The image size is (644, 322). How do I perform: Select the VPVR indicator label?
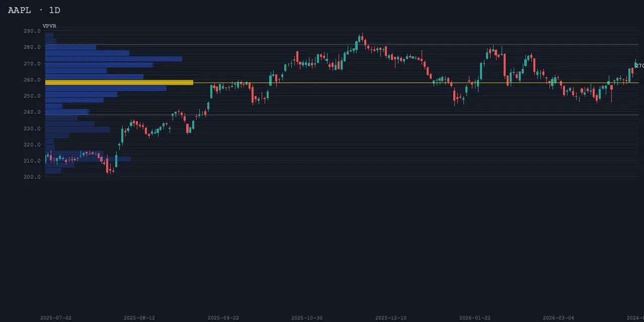coord(49,26)
